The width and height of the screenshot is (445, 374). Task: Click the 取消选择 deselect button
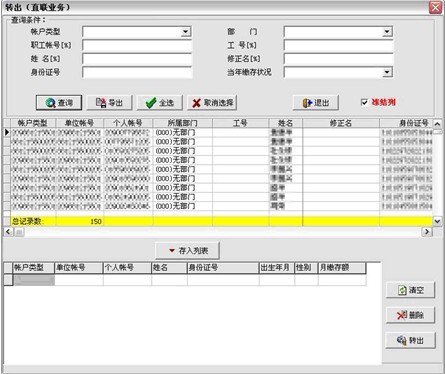(212, 103)
